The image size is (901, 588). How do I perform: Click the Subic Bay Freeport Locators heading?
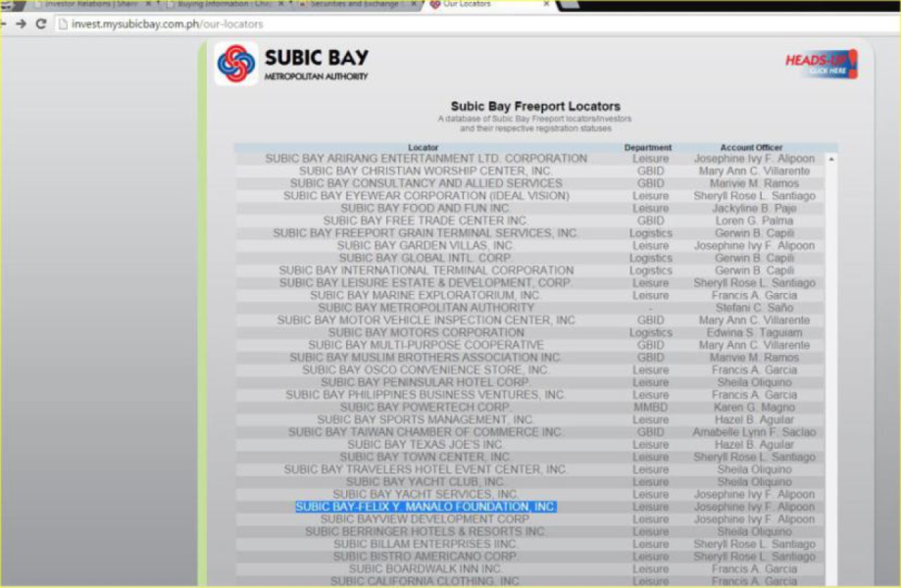[535, 106]
